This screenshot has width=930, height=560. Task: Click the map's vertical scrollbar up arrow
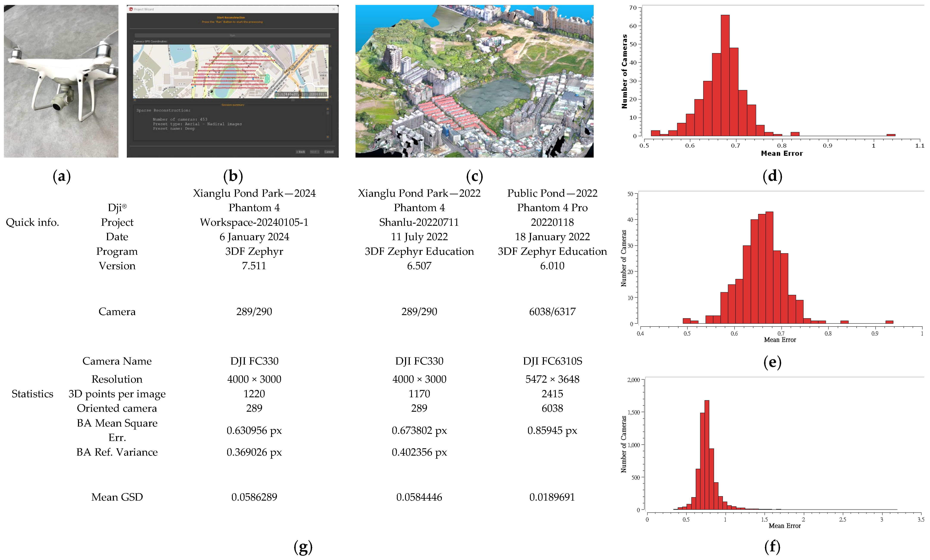(x=330, y=46)
